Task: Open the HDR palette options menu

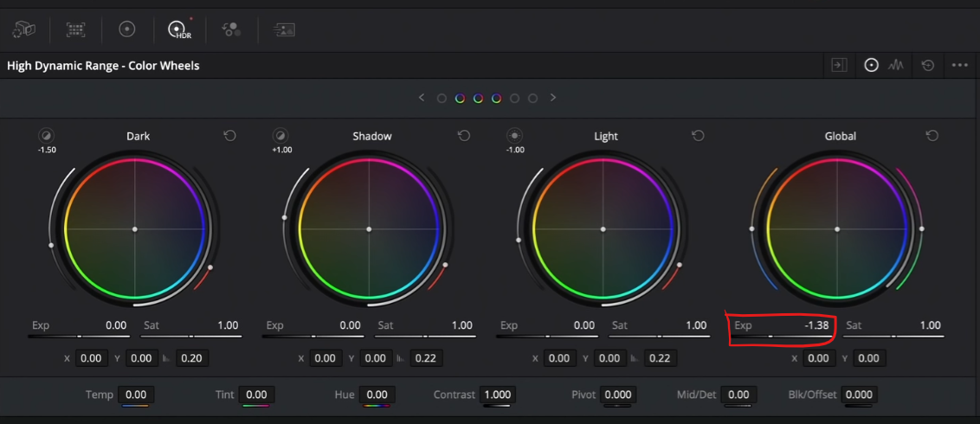Action: click(959, 65)
